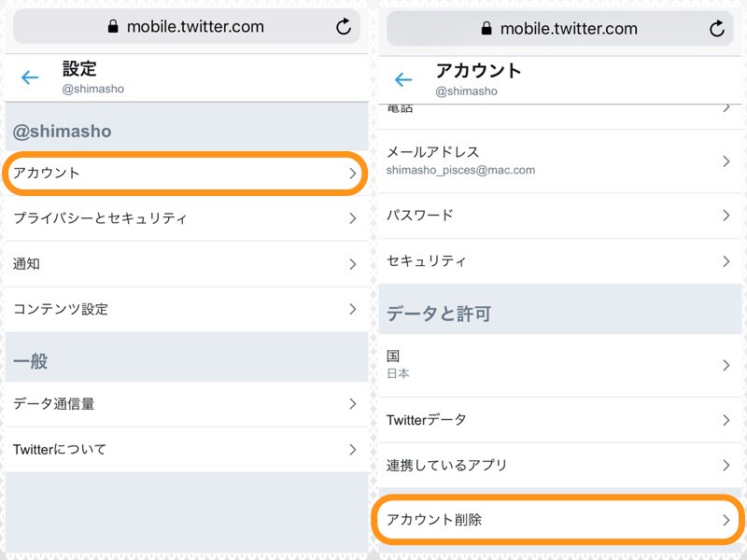Reload the page on the アカウント screen

click(716, 29)
